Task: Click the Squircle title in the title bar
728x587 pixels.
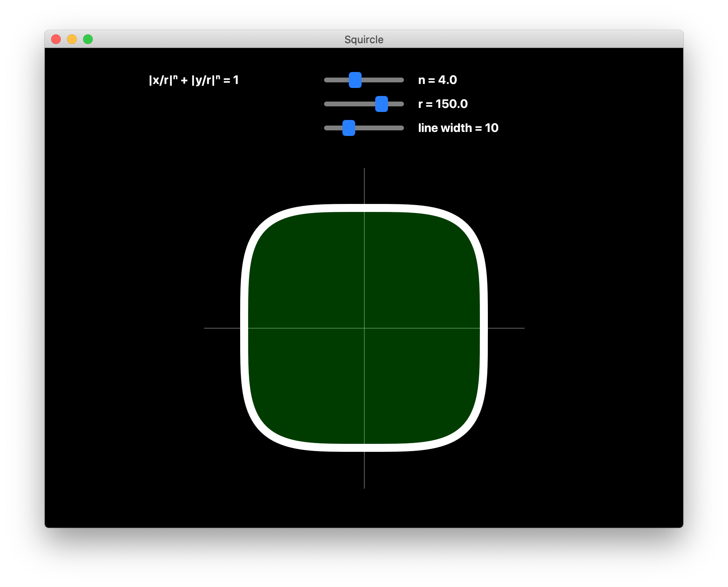Action: click(364, 40)
